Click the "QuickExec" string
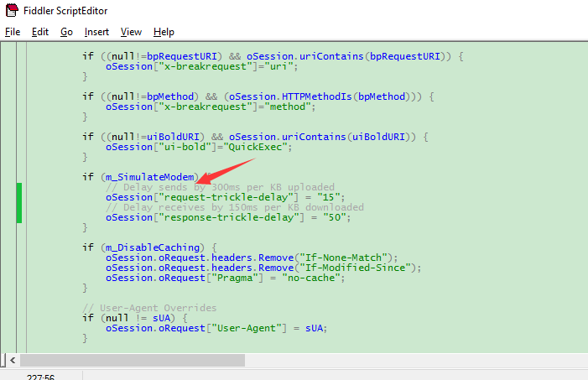Screen dimensions: 588x380 [255, 147]
